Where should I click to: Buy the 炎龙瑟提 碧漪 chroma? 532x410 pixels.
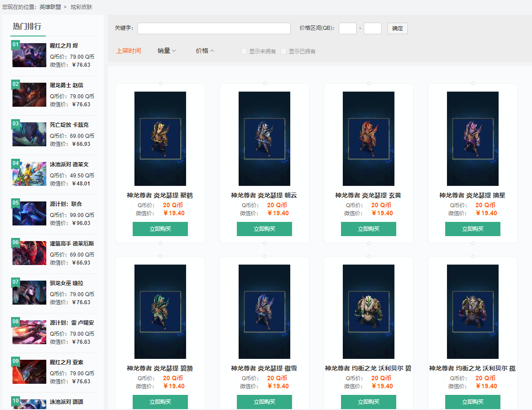coord(160,402)
